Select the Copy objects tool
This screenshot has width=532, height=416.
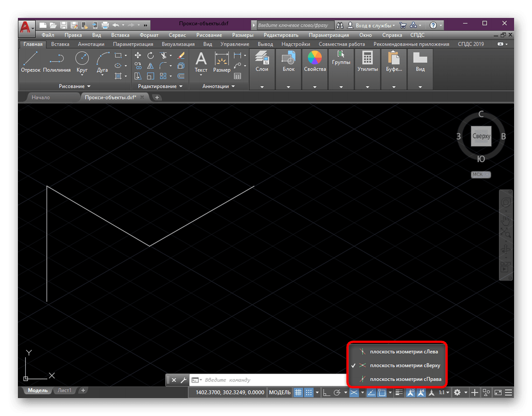coord(138,66)
